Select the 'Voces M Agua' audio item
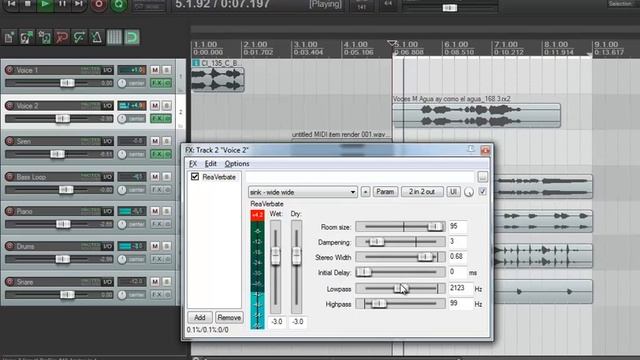 point(476,116)
